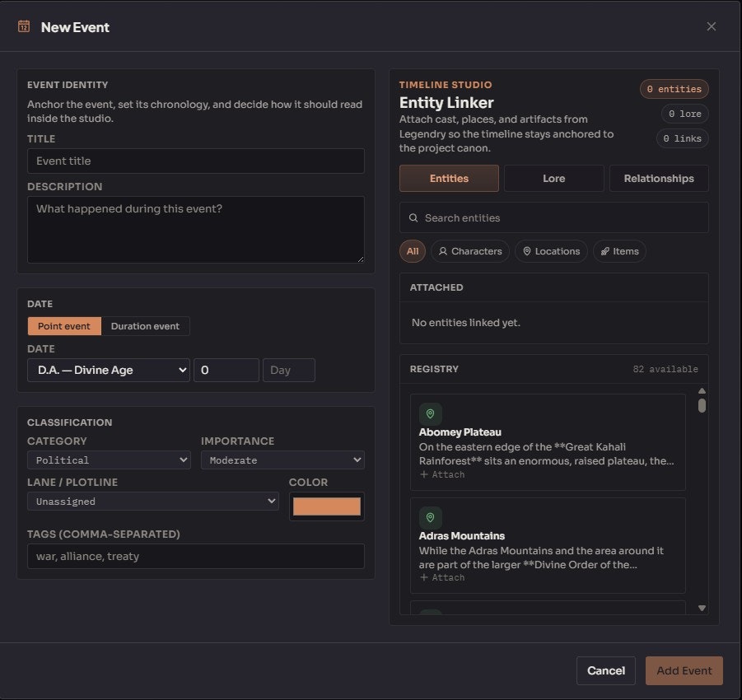Image resolution: width=742 pixels, height=700 pixels.
Task: Click the CLASSIFICATION heading
Action: (x=69, y=422)
